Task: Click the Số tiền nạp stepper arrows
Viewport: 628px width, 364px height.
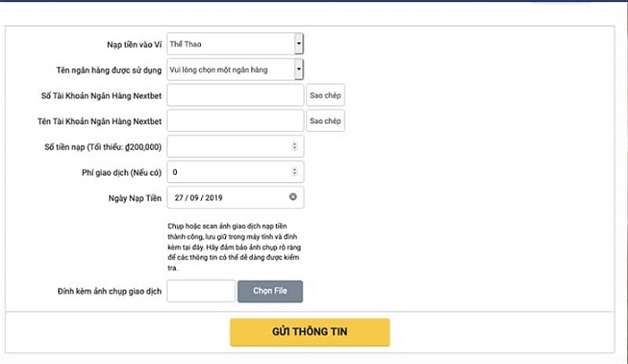Action: (x=295, y=146)
